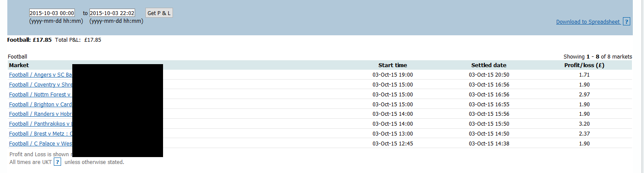The width and height of the screenshot is (644, 173).
Task: Open help icon beside Download to Spreadsheet
Action: [x=626, y=22]
